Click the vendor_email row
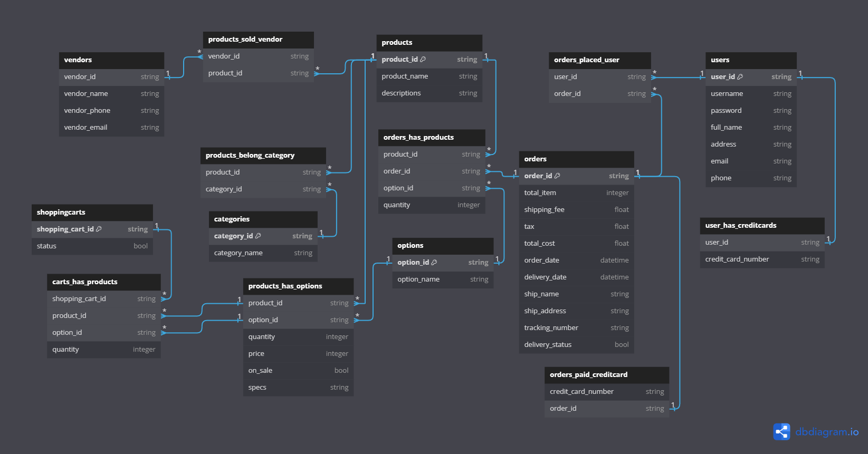This screenshot has height=454, width=868. pos(111,128)
